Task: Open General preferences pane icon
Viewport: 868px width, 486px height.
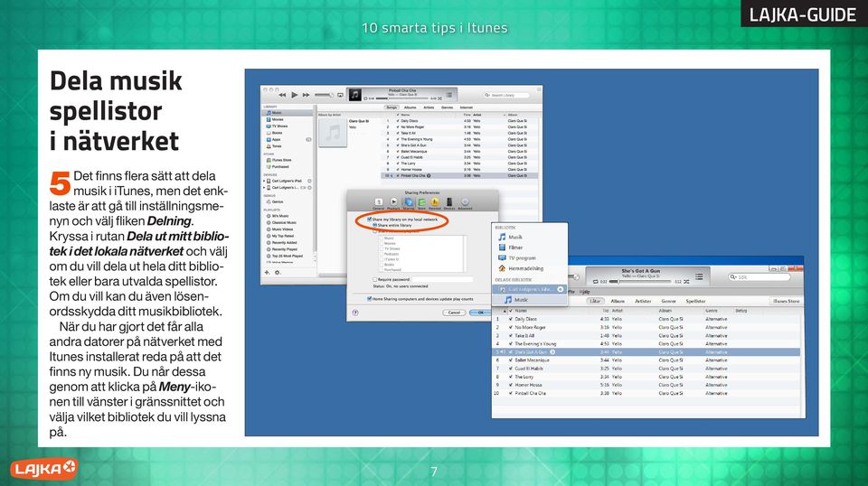Action: point(379,203)
